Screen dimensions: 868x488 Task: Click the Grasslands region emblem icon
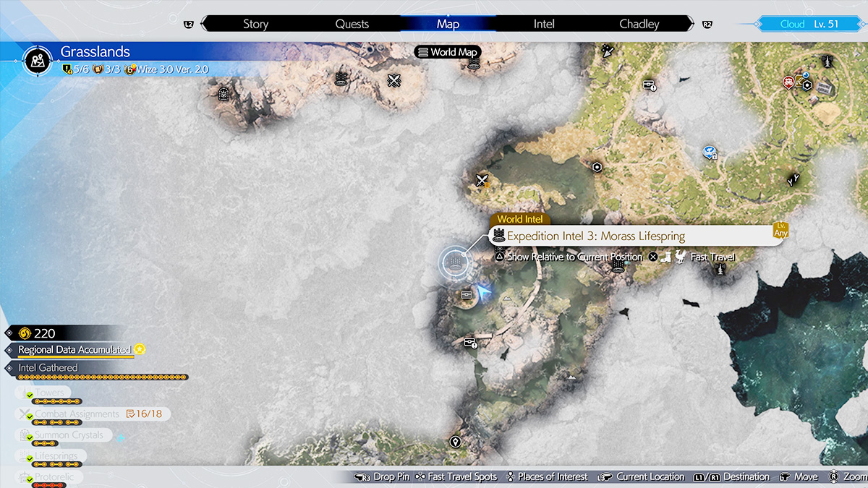click(36, 61)
